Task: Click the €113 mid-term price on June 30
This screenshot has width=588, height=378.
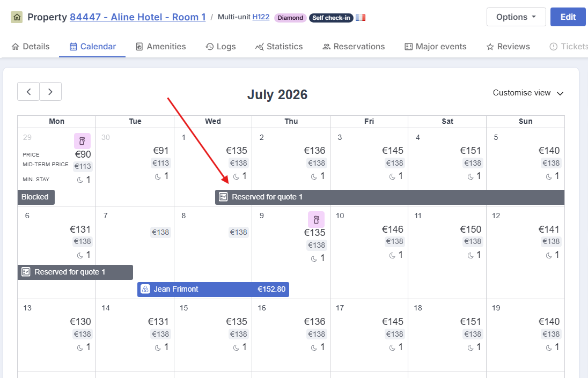Action: tap(160, 163)
